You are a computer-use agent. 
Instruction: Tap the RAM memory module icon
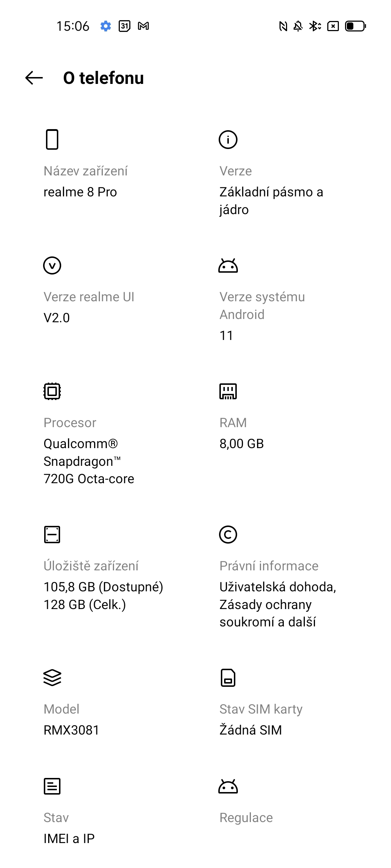point(228,391)
